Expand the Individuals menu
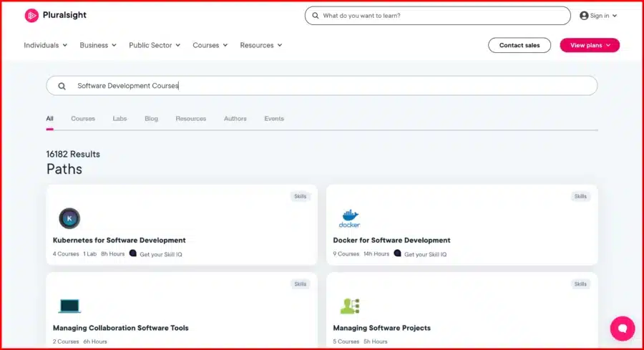The width and height of the screenshot is (644, 350). point(45,45)
